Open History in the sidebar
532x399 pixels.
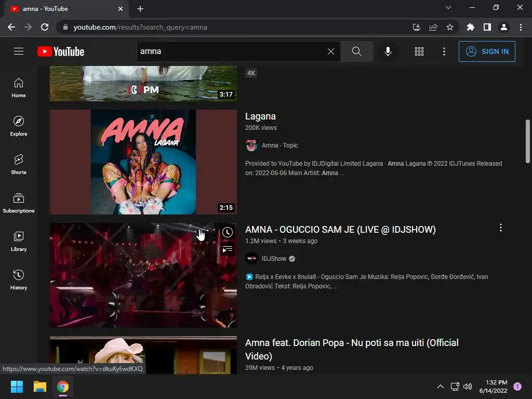19,280
